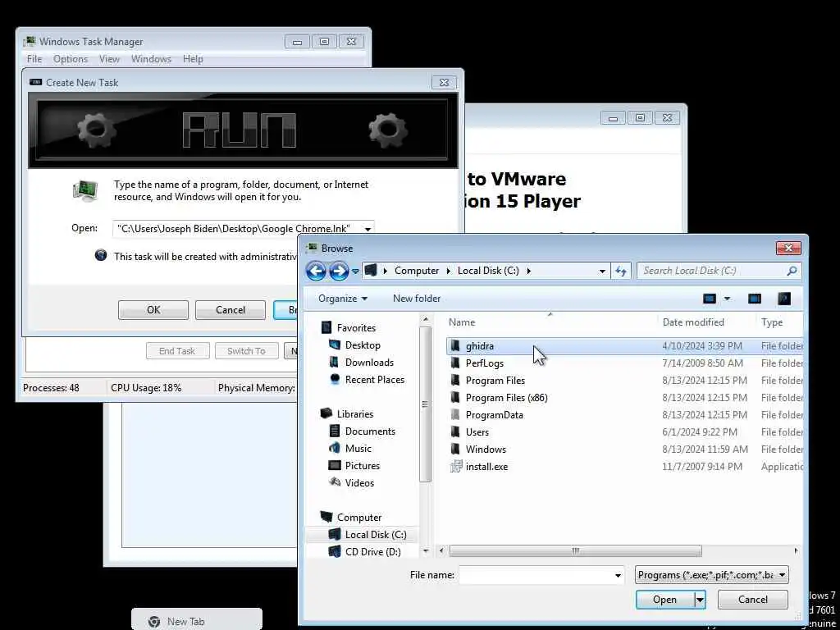Screen dimensions: 840x630
Task: Expand the arrow before Computer breadcrumb
Action: pos(386,271)
